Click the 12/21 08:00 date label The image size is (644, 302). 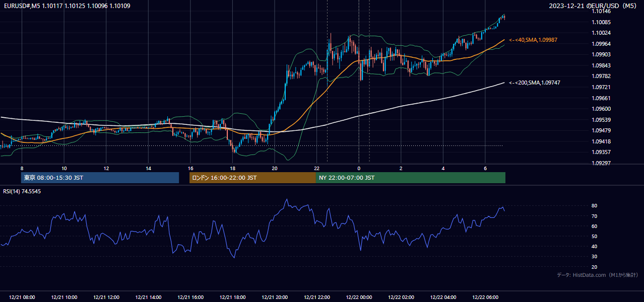point(22,297)
